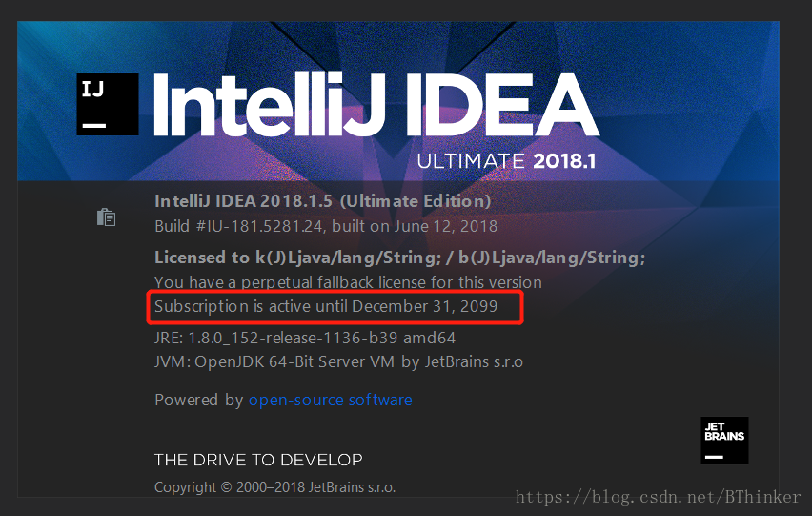
Task: Click the Copyright 2000–2018 JetBrains text
Action: pos(275,487)
